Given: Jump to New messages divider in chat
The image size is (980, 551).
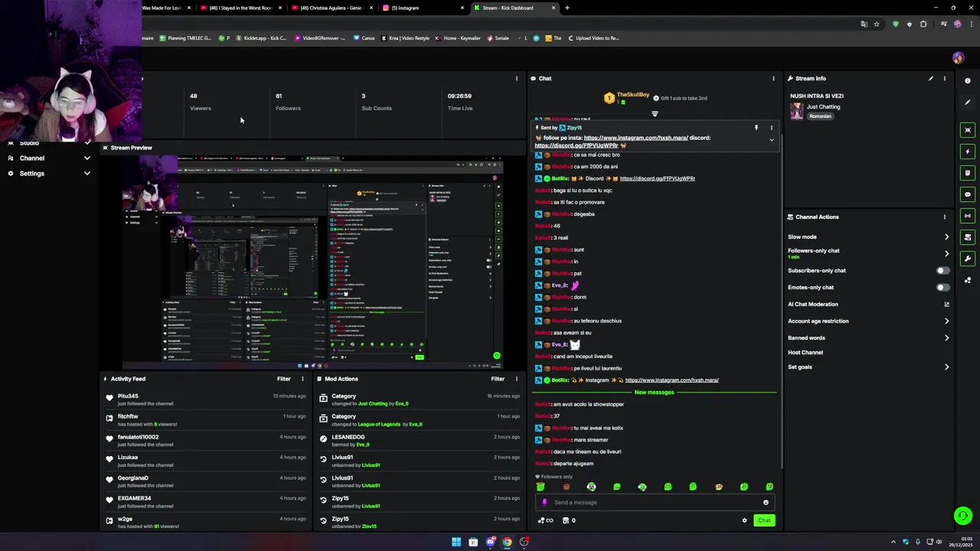Looking at the screenshot, I should tap(654, 393).
